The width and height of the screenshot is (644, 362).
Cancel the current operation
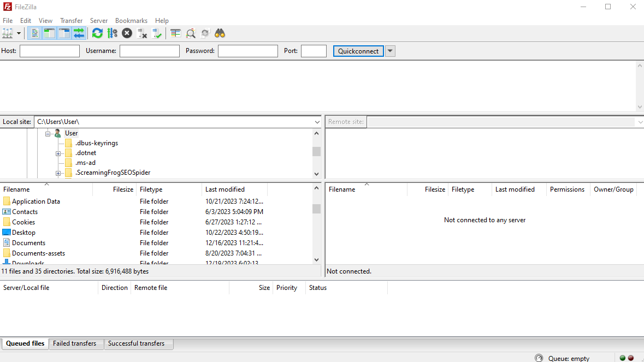(x=127, y=33)
